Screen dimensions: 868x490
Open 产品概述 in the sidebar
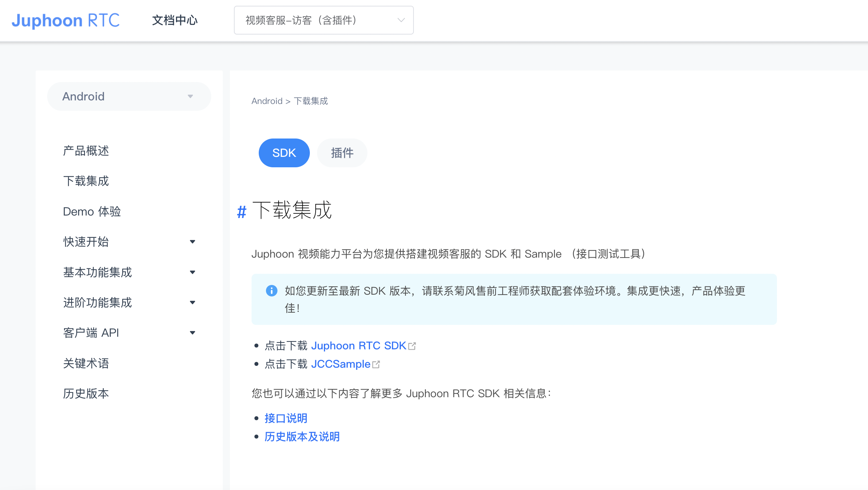coord(86,151)
